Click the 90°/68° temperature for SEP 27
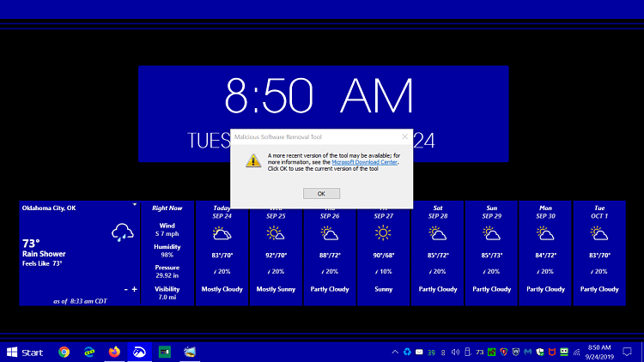644x362 pixels. (384, 256)
